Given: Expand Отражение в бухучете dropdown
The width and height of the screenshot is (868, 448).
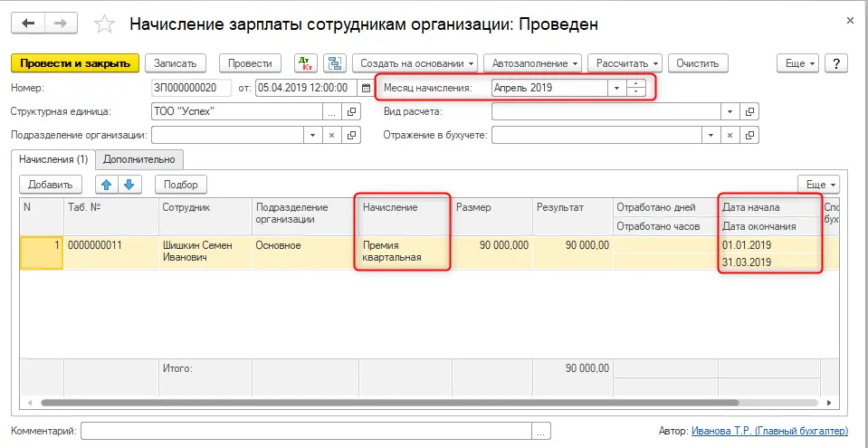Looking at the screenshot, I should click(x=711, y=135).
